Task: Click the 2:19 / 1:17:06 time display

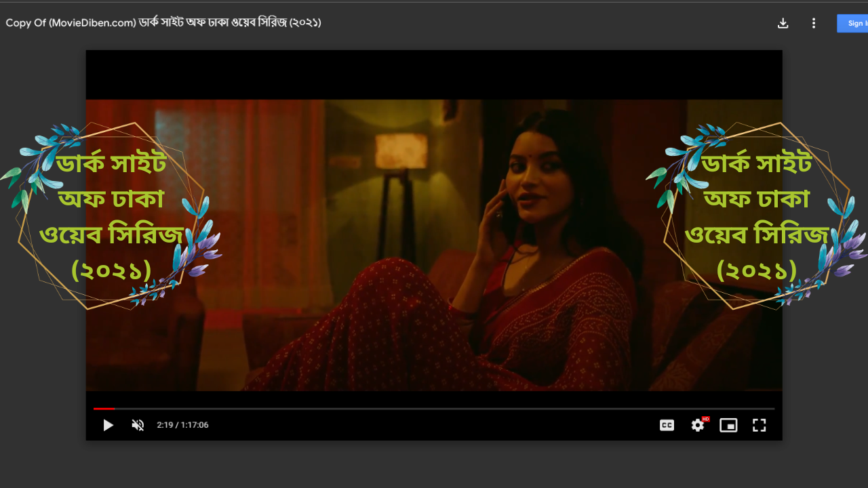Action: pyautogui.click(x=182, y=425)
